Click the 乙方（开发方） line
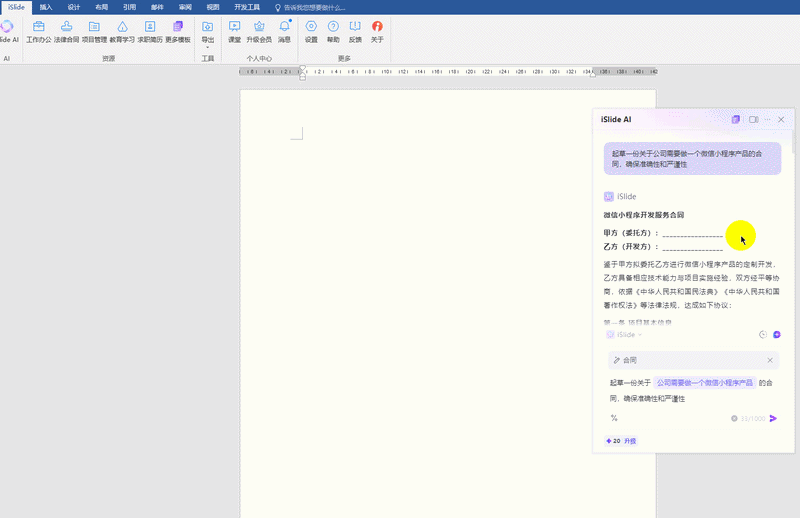 [663, 247]
